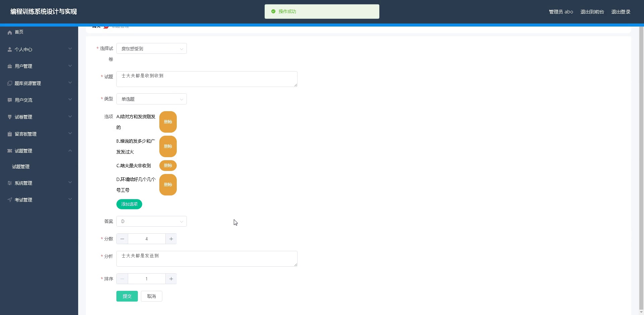Screen dimensions: 644x315
Task: Click the 分数 number field
Action: 147,239
